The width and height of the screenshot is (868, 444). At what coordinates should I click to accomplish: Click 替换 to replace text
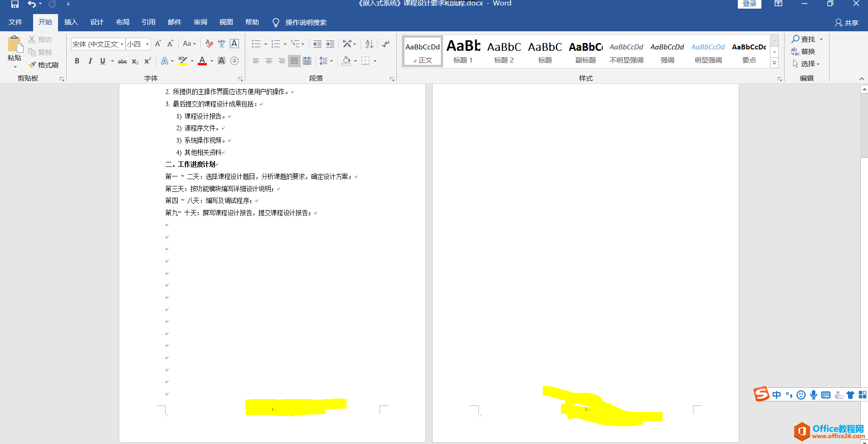click(x=803, y=52)
